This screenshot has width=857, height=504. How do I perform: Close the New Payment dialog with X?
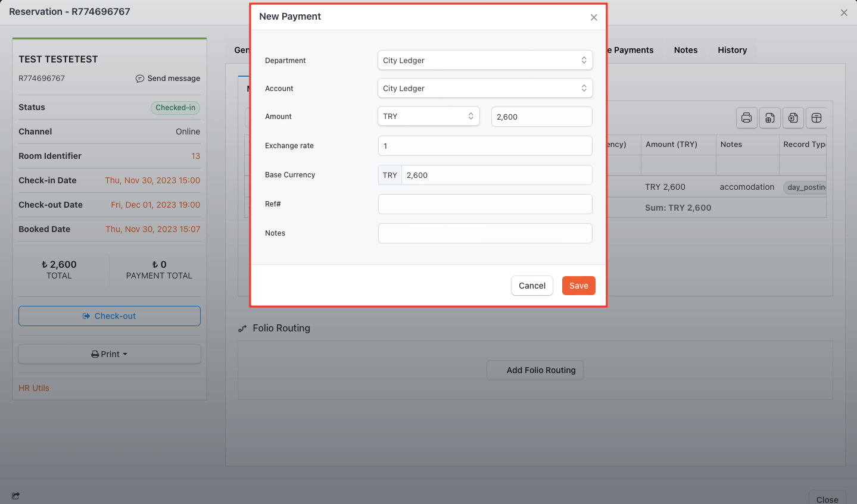point(594,17)
